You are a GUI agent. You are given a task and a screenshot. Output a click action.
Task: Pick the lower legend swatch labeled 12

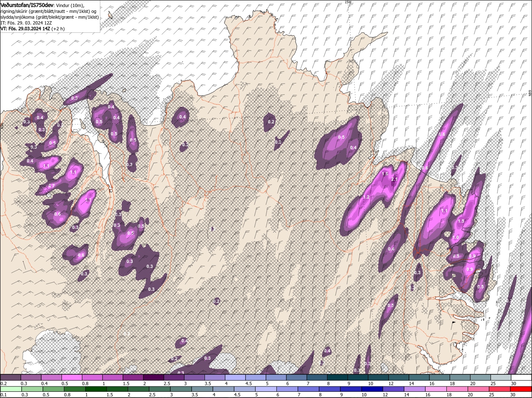coord(394,389)
